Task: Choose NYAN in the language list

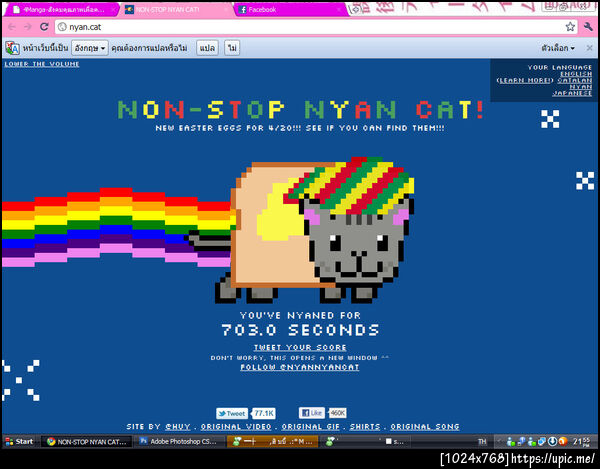Action: pos(580,87)
